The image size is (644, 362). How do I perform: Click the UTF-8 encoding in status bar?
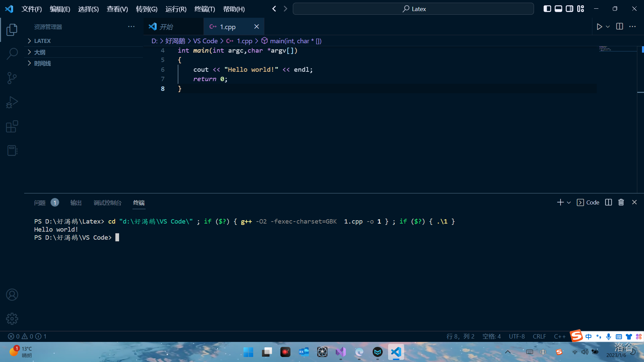[517, 336]
